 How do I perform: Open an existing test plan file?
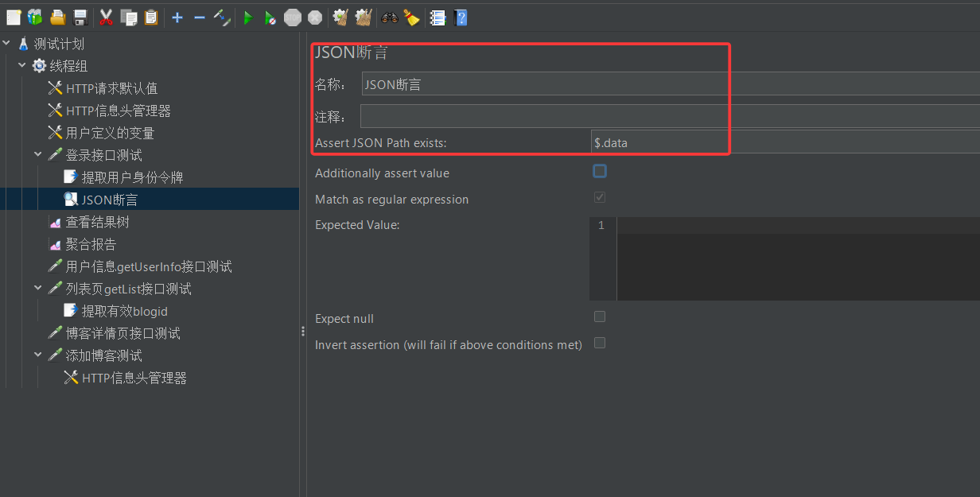(57, 17)
